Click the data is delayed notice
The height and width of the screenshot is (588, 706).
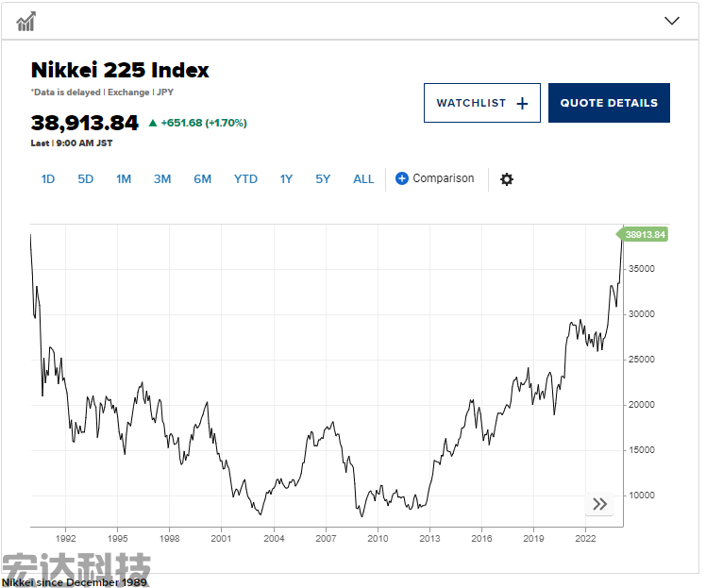(x=102, y=92)
